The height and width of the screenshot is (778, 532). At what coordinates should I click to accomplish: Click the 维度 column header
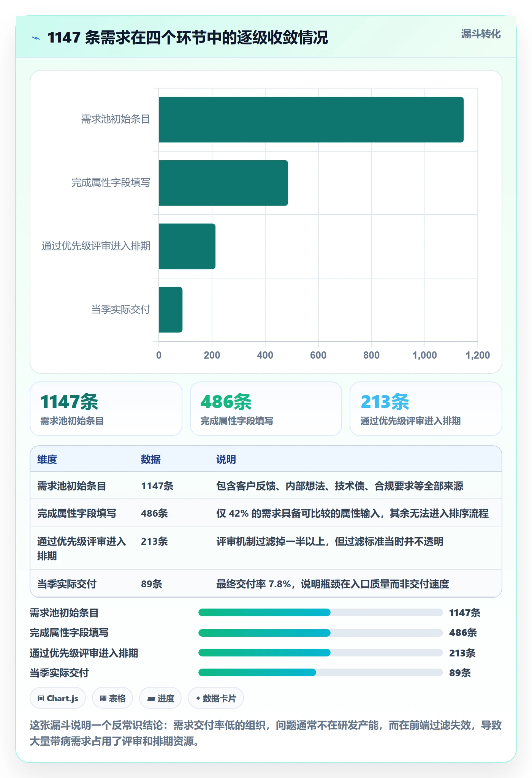click(x=47, y=459)
